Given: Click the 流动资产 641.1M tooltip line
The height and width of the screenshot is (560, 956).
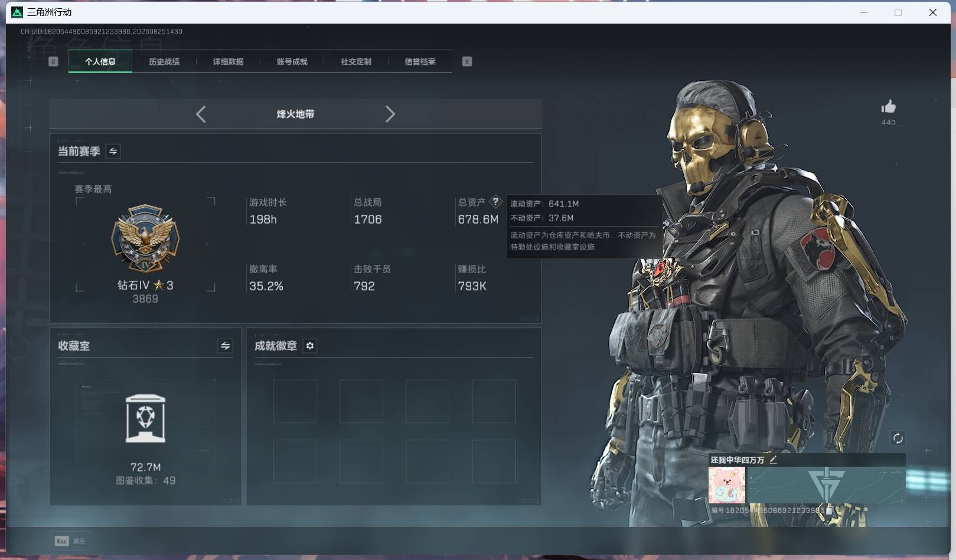Looking at the screenshot, I should pyautogui.click(x=544, y=204).
